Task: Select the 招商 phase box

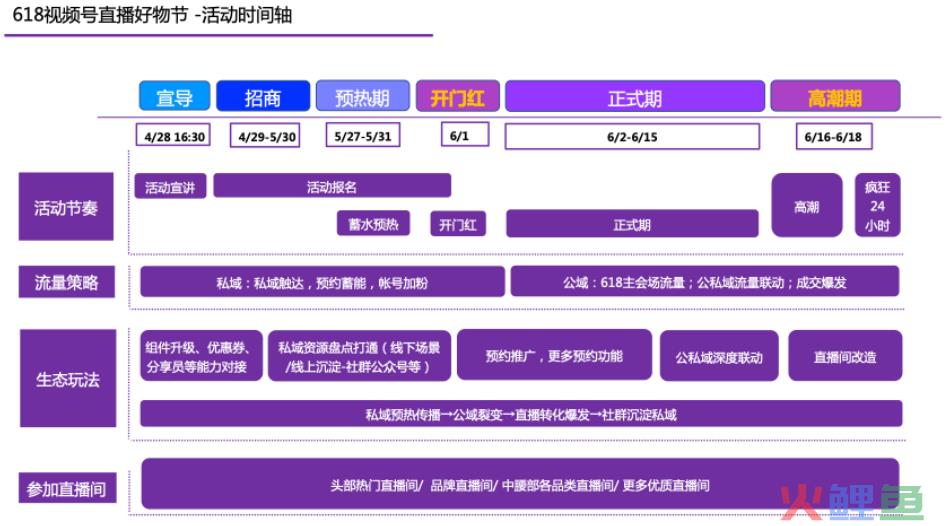Action: pos(263,96)
